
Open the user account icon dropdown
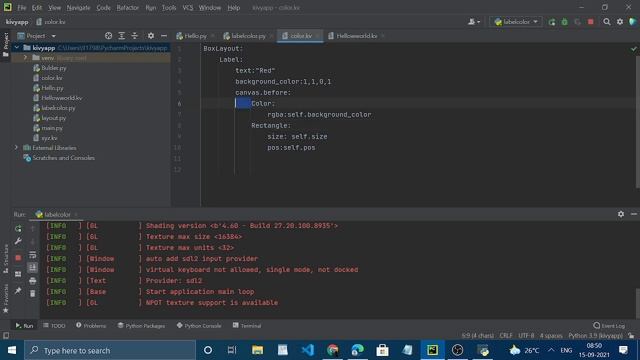pos(474,22)
